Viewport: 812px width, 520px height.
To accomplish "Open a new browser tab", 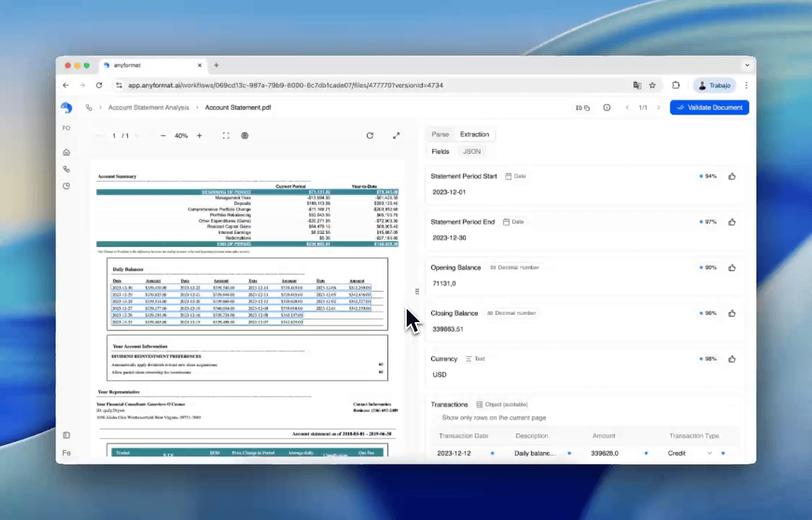I will pyautogui.click(x=217, y=65).
